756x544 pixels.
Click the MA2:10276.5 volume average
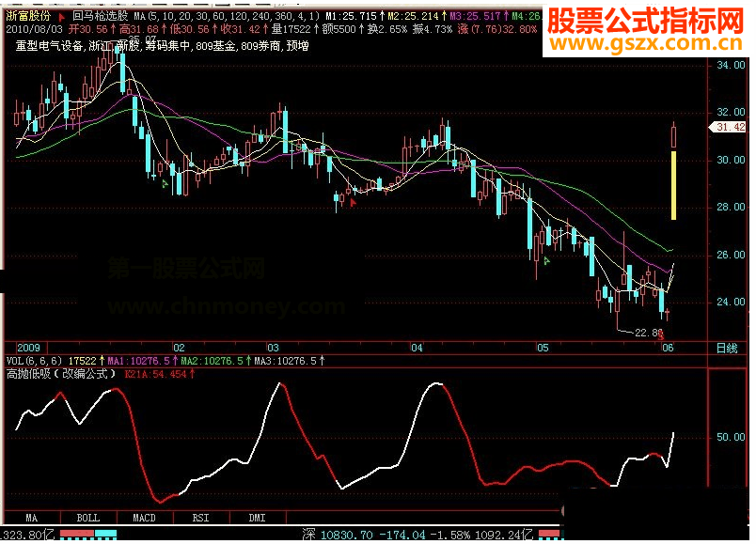coord(216,361)
